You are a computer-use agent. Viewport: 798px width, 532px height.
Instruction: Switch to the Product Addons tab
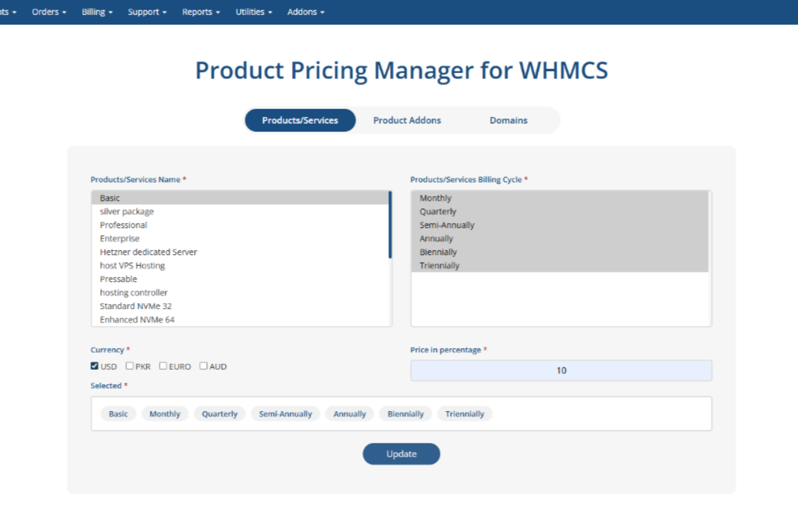407,120
